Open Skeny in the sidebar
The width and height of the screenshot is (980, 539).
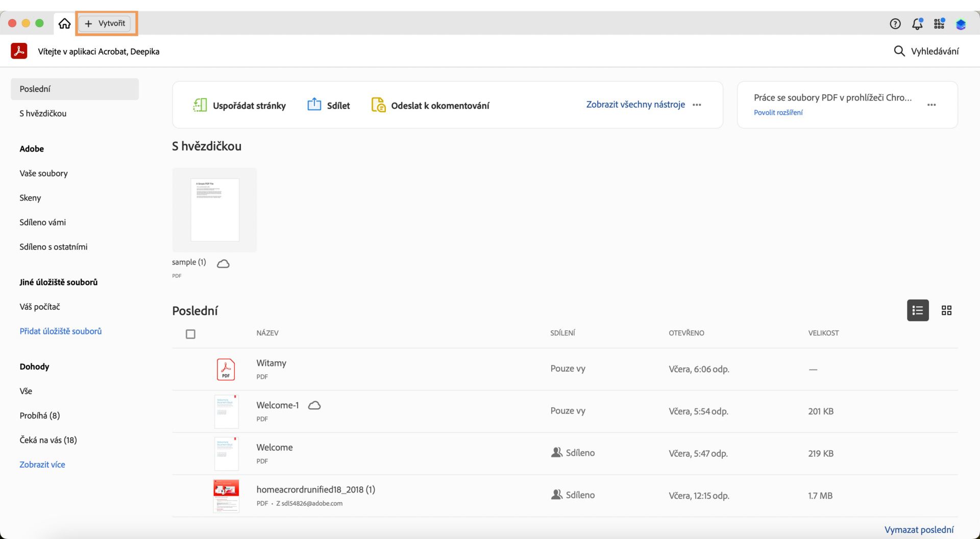click(x=30, y=198)
